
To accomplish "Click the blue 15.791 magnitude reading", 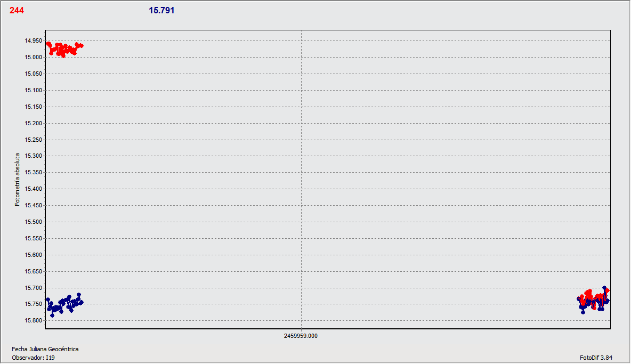I will coord(161,10).
